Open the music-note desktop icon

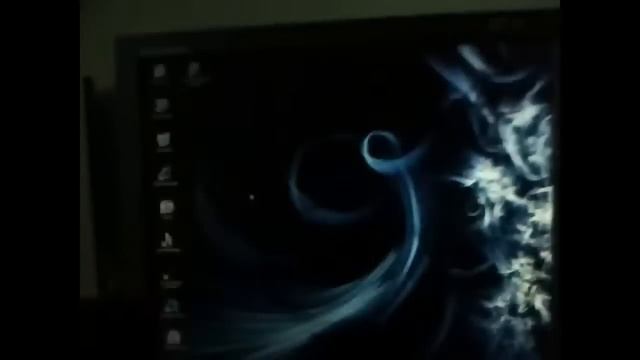[x=167, y=240]
